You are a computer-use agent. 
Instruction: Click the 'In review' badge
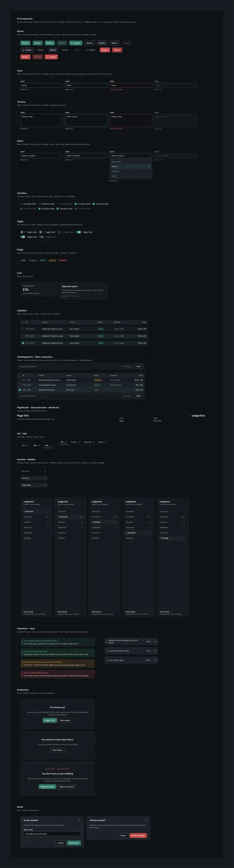coord(33,260)
